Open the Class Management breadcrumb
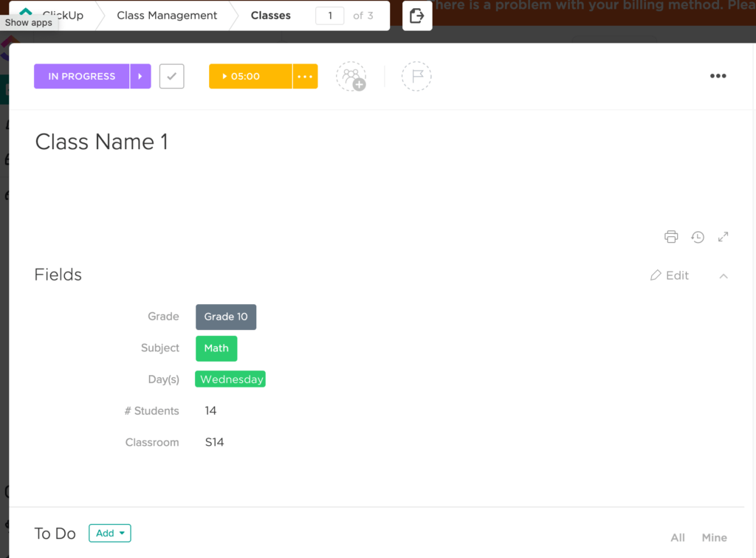The height and width of the screenshot is (558, 756). (167, 15)
